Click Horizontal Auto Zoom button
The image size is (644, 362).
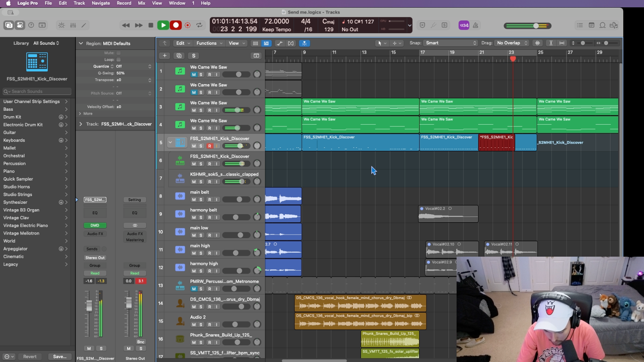pyautogui.click(x=562, y=43)
